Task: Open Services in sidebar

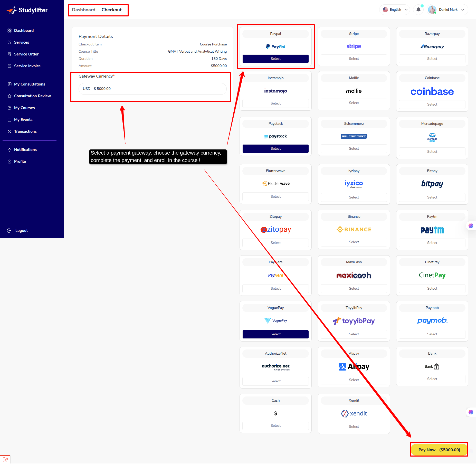Action: (22, 42)
